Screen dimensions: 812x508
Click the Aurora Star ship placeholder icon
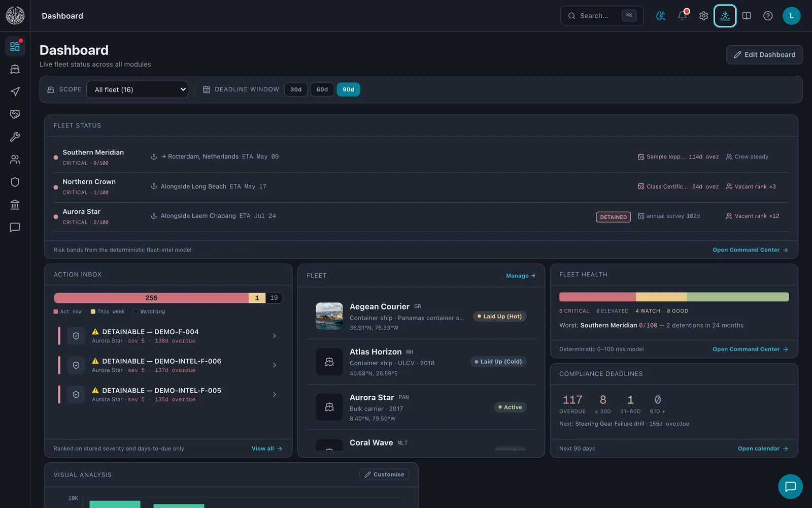point(329,407)
